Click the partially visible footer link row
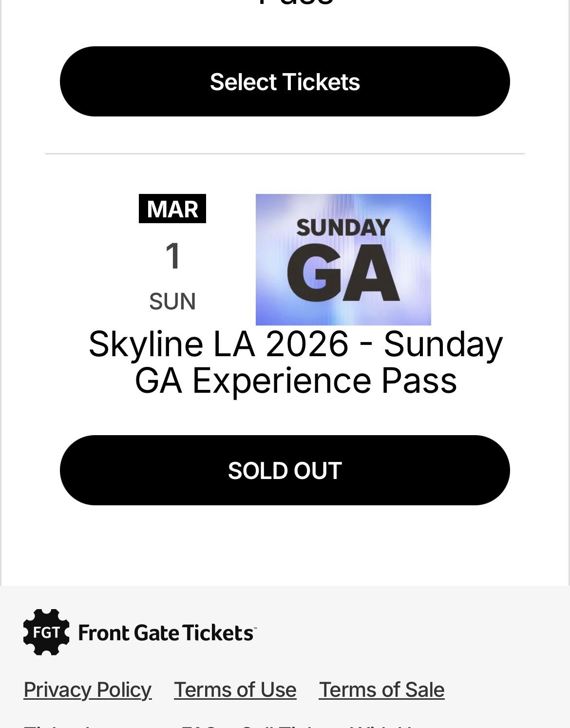This screenshot has width=570, height=728. pyautogui.click(x=219, y=725)
